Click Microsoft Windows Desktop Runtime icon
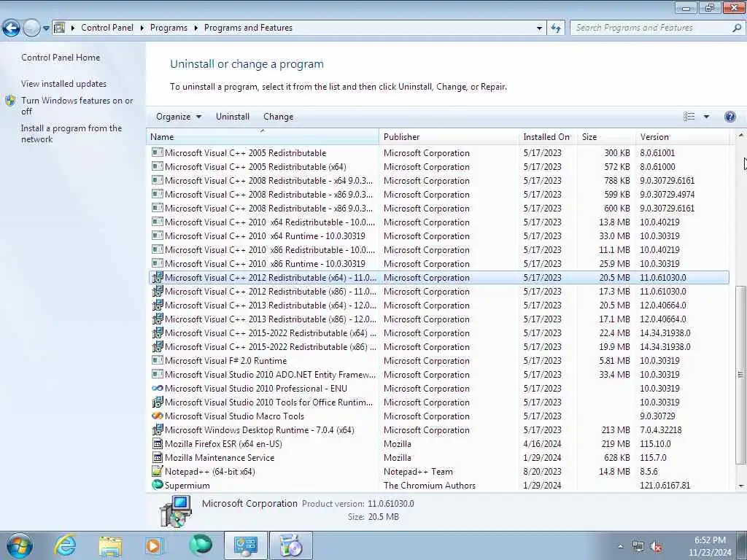The image size is (747, 560). (158, 429)
